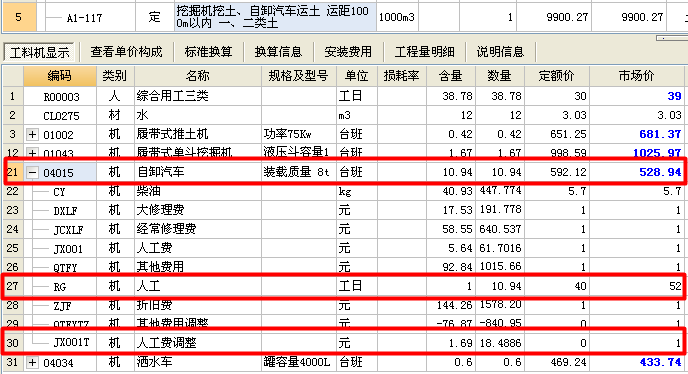
Task: Select the JX001T 人工费调整 row
Action: coord(343,342)
